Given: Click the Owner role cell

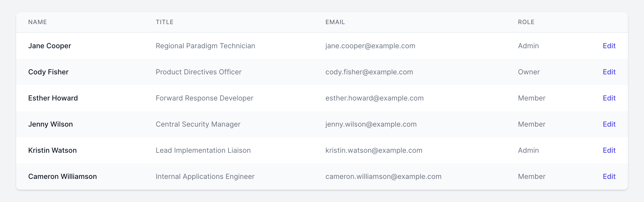Looking at the screenshot, I should click(529, 72).
